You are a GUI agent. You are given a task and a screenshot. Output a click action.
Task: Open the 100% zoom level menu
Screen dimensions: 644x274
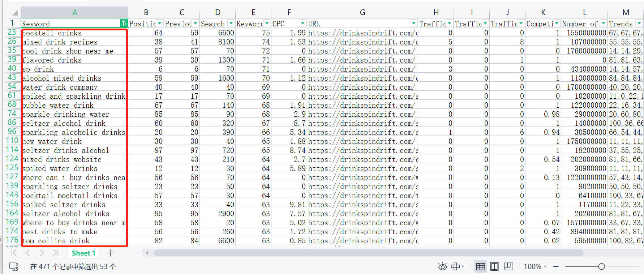(535, 267)
